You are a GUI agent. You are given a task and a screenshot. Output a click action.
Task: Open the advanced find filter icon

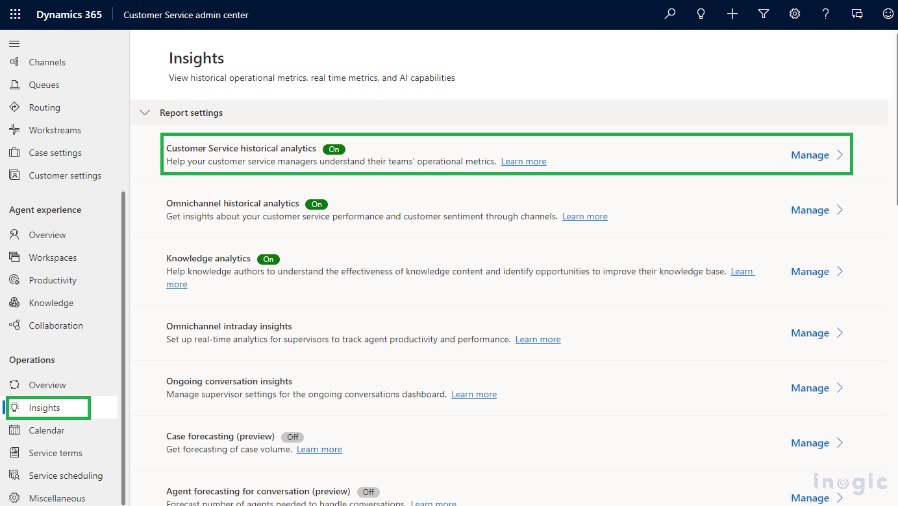click(763, 14)
